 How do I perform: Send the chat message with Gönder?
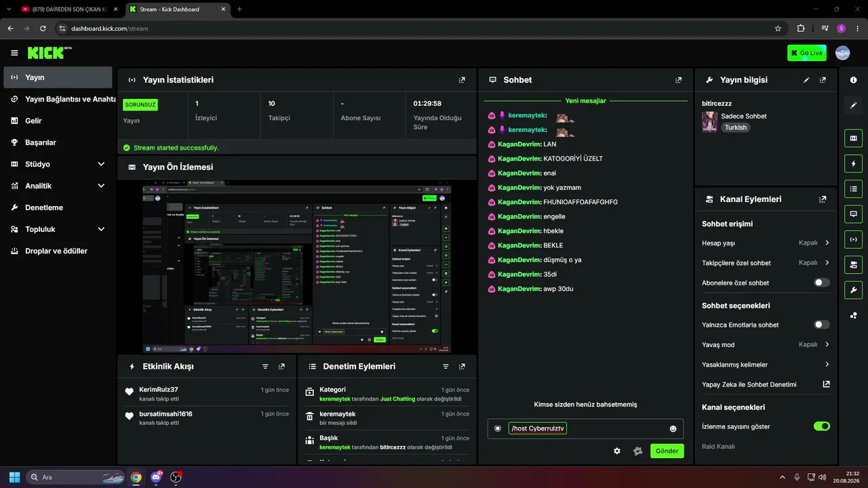pyautogui.click(x=667, y=451)
